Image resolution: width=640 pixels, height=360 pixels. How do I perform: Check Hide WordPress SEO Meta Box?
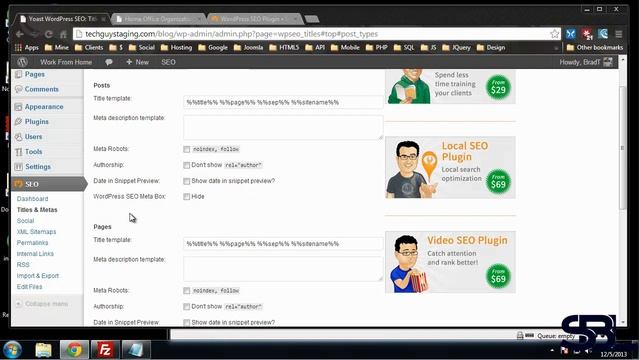(x=187, y=197)
